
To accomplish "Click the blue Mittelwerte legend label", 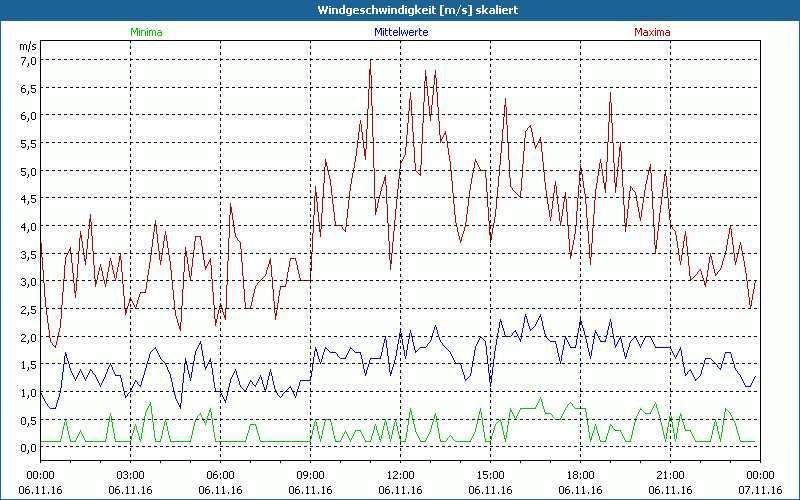I will tap(400, 32).
